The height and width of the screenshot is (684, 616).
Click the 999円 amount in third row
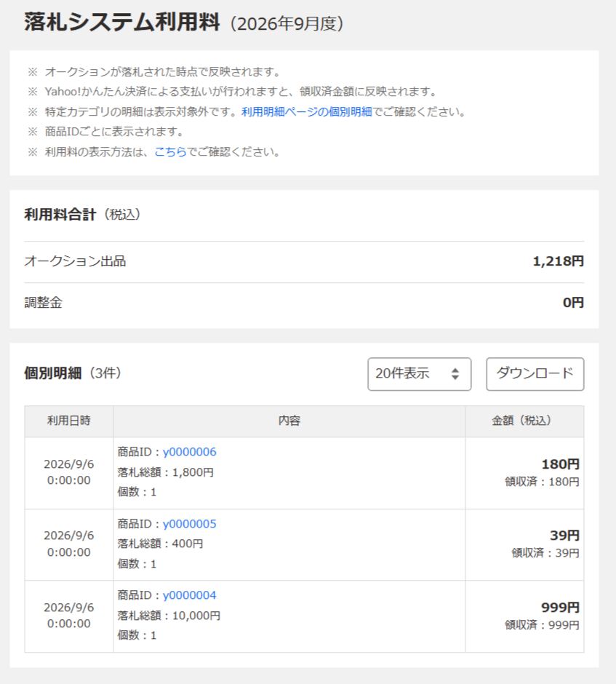[560, 607]
